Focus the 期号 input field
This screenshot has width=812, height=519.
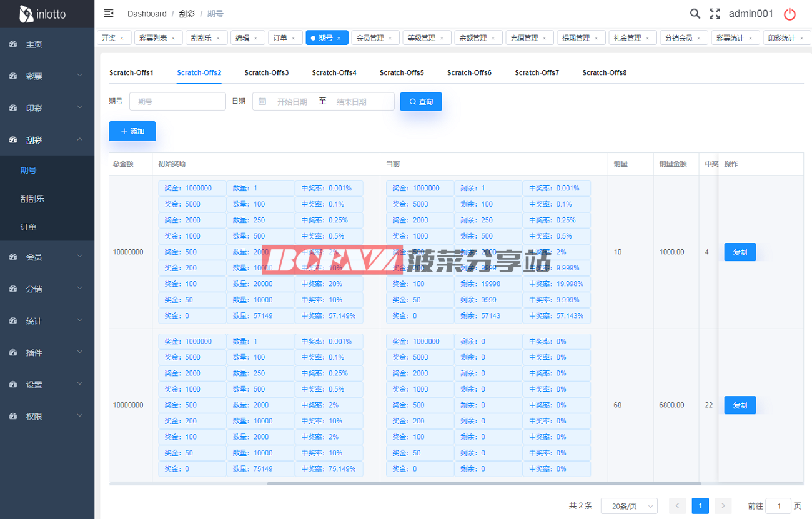click(x=177, y=102)
